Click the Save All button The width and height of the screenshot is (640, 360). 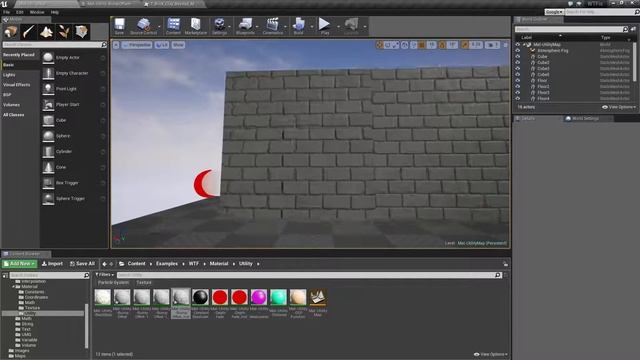point(82,264)
